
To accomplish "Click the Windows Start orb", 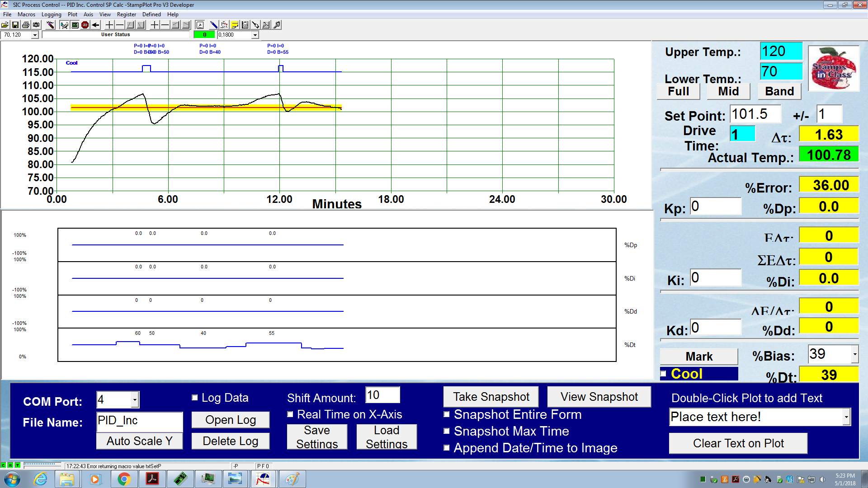I will 12,479.
